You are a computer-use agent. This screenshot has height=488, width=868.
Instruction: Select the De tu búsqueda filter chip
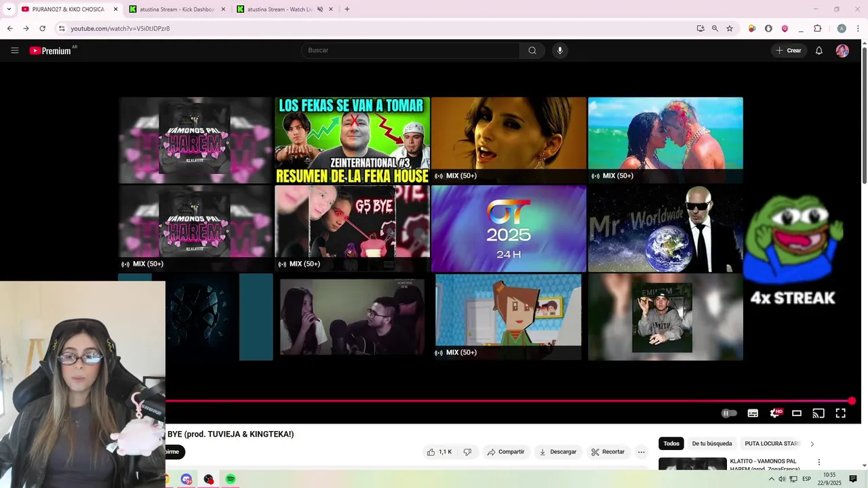coord(711,443)
